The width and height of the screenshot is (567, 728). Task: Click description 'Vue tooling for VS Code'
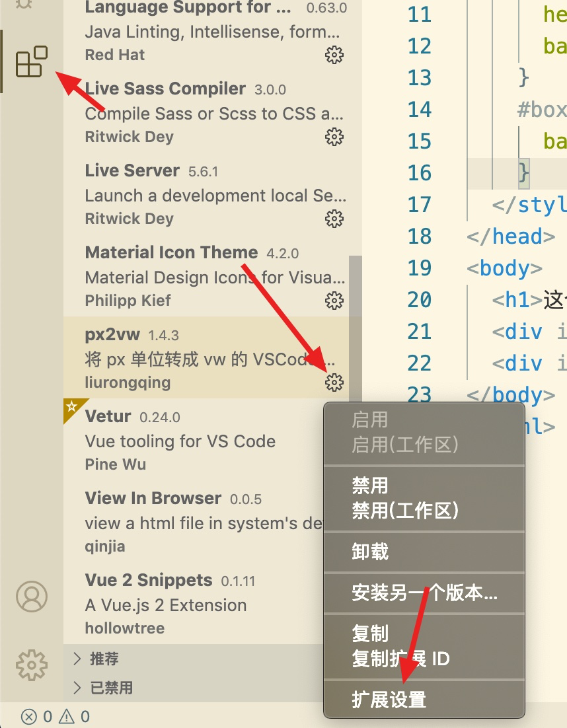tap(180, 441)
